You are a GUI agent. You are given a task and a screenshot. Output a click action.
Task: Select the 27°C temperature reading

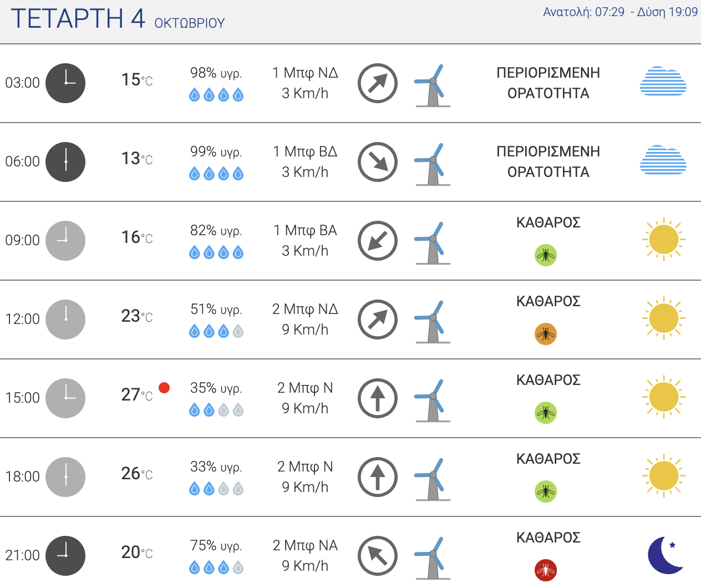[137, 395]
